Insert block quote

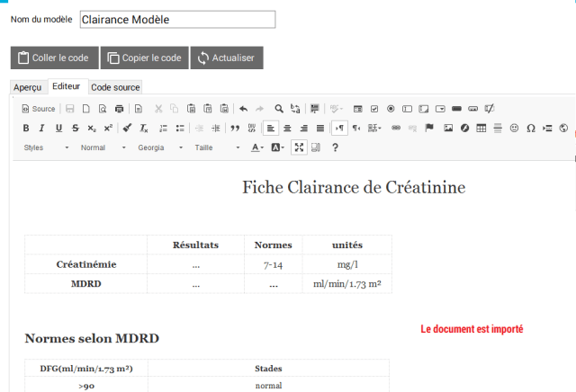click(x=236, y=128)
